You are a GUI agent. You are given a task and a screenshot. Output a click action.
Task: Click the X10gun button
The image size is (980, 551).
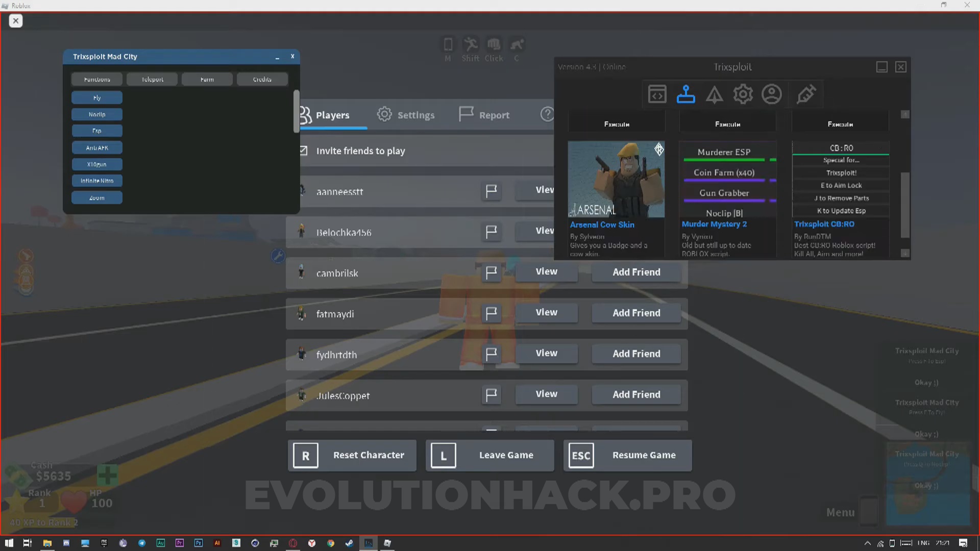click(x=97, y=164)
